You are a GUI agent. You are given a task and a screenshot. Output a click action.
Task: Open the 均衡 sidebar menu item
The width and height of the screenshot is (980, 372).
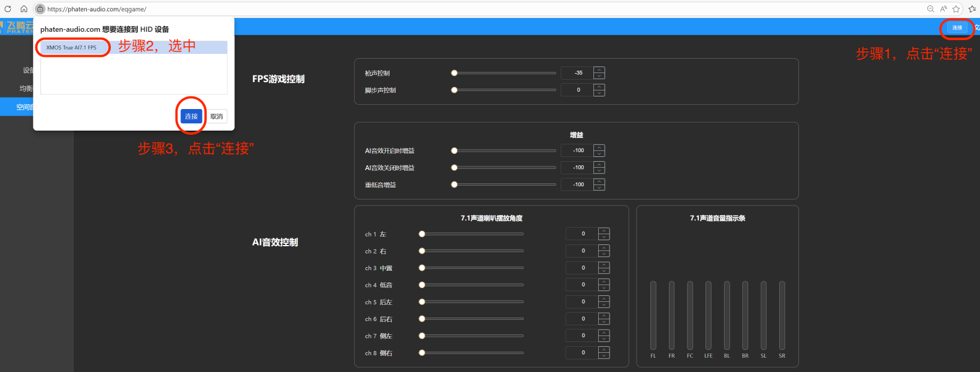[26, 89]
